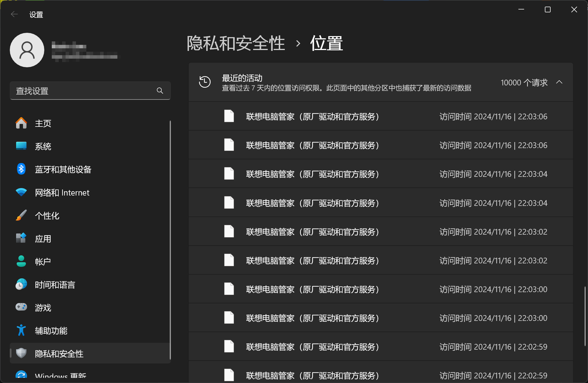Click the content pane vertical scrollbar
Viewport: 588px width, 383px height.
585,316
